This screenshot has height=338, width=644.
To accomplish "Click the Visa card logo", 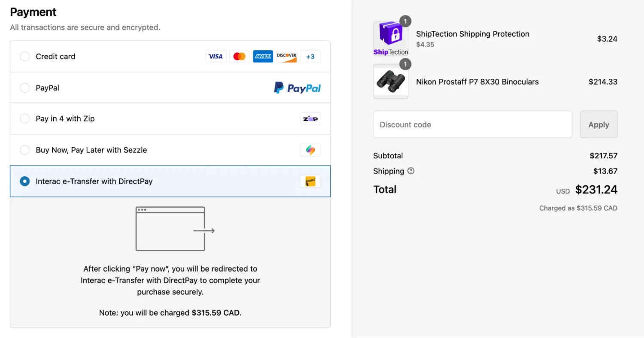I will (216, 56).
